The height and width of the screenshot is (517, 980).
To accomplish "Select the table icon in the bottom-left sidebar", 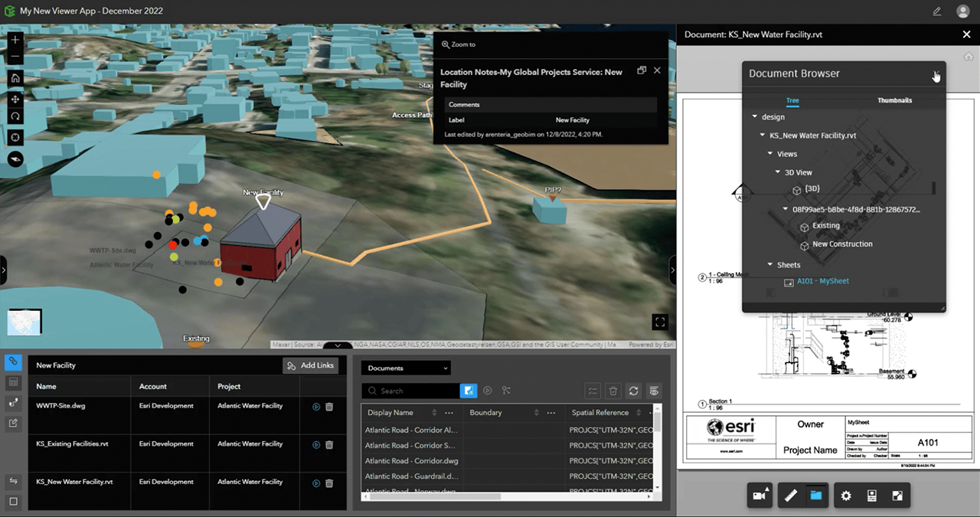I will pyautogui.click(x=13, y=381).
